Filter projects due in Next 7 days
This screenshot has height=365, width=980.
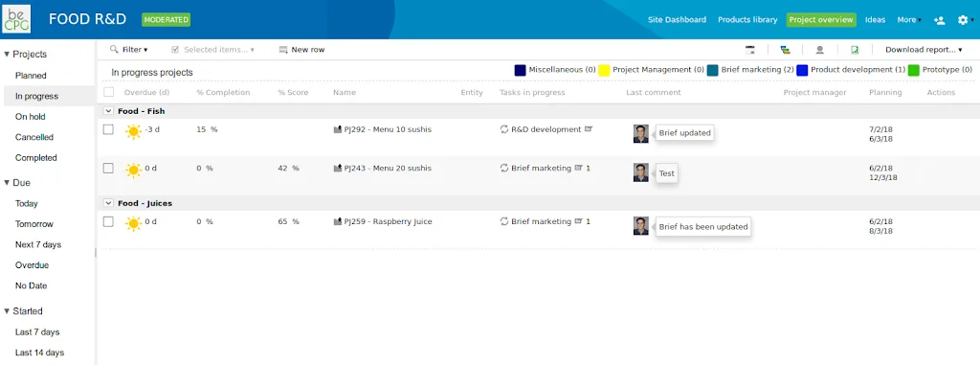click(x=38, y=245)
